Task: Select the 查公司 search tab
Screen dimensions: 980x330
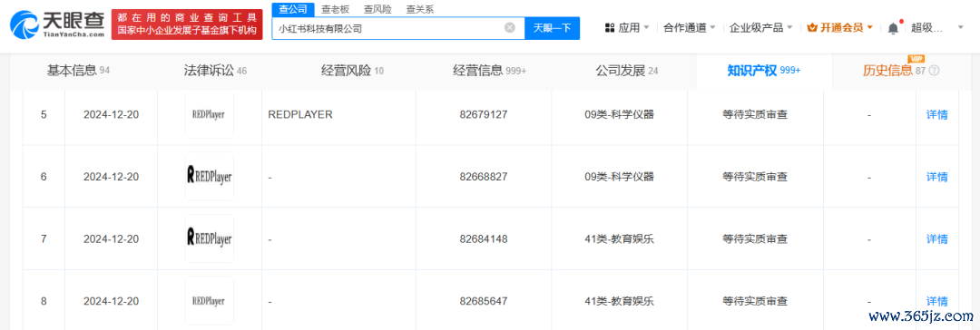Action: 292,9
